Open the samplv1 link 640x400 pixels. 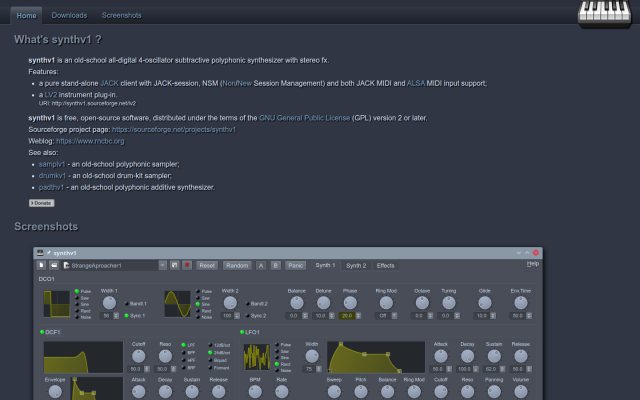pos(52,164)
